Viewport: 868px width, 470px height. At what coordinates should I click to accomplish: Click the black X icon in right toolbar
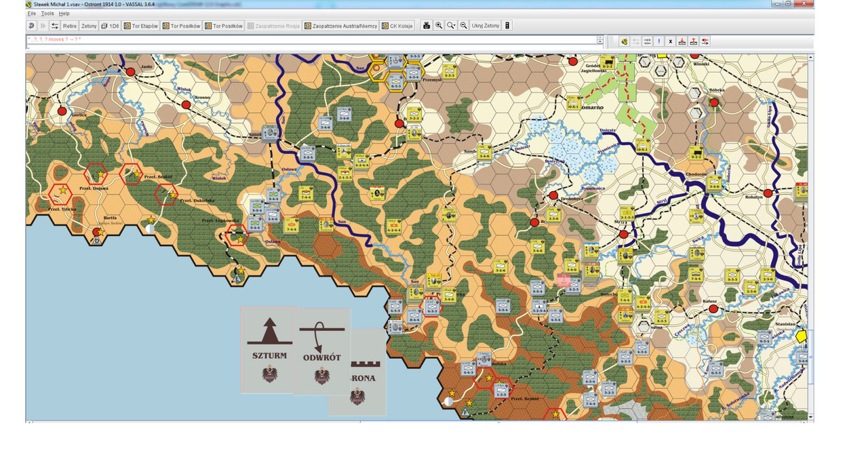click(670, 41)
